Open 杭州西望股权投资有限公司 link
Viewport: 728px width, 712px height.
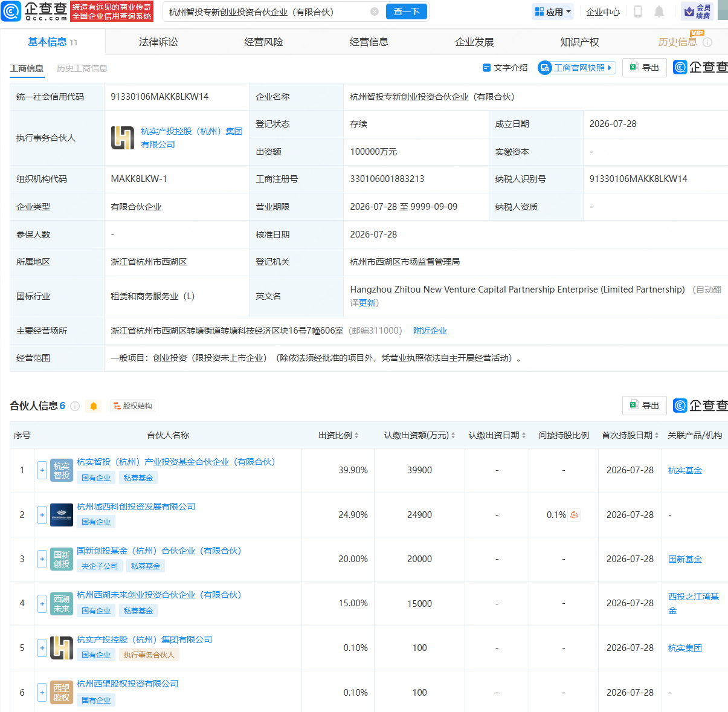127,684
